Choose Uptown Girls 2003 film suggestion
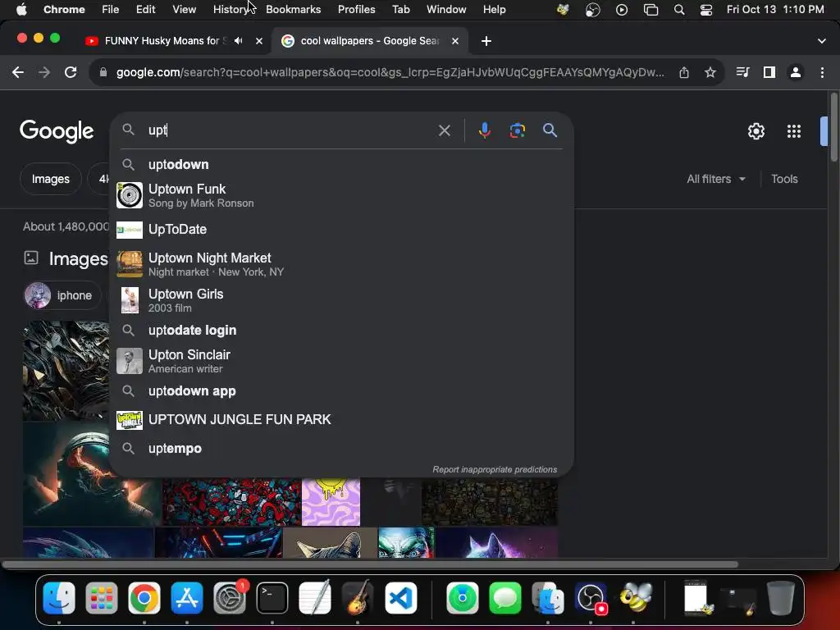Image resolution: width=840 pixels, height=630 pixels. pos(341,300)
